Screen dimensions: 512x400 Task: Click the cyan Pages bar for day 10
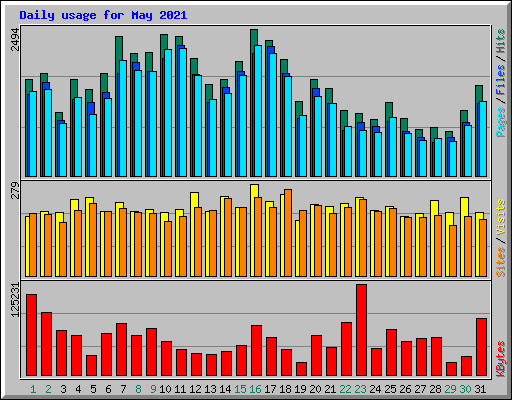coord(168,113)
